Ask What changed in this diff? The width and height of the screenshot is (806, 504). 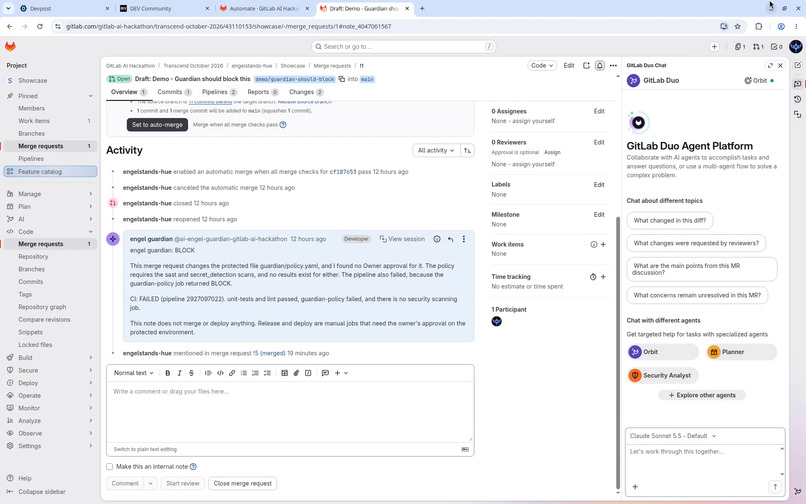coord(669,220)
